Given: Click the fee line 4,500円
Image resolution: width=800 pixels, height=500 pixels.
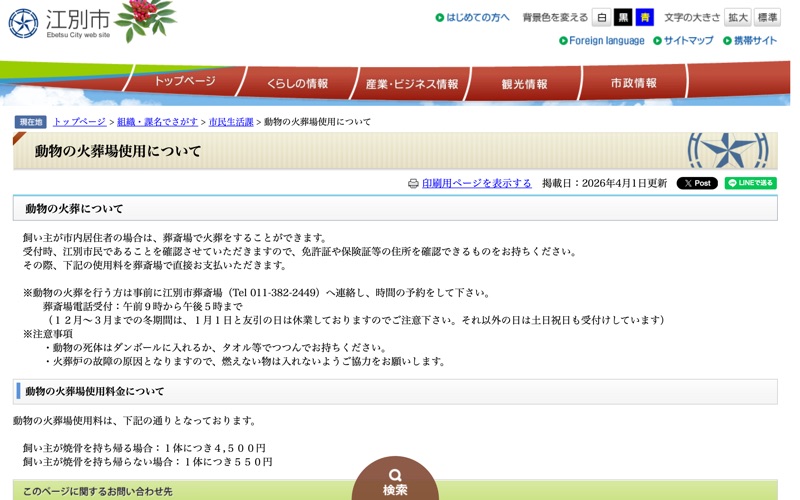Looking at the screenshot, I should coord(144,448).
